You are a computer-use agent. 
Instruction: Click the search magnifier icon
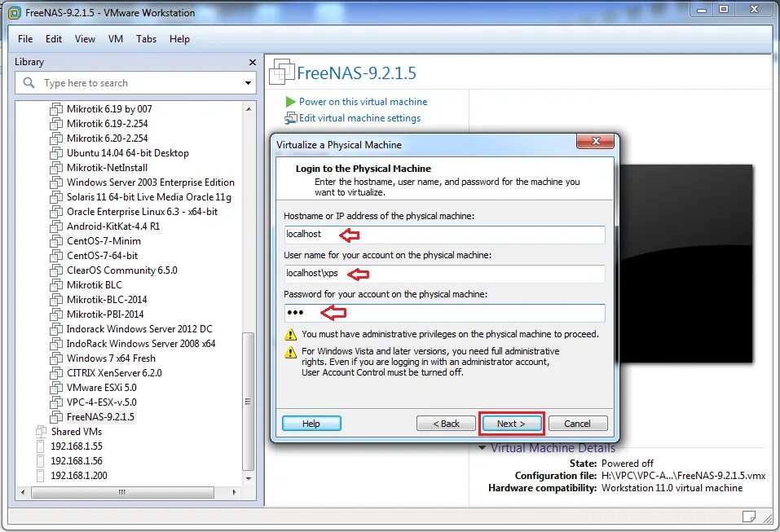[29, 82]
